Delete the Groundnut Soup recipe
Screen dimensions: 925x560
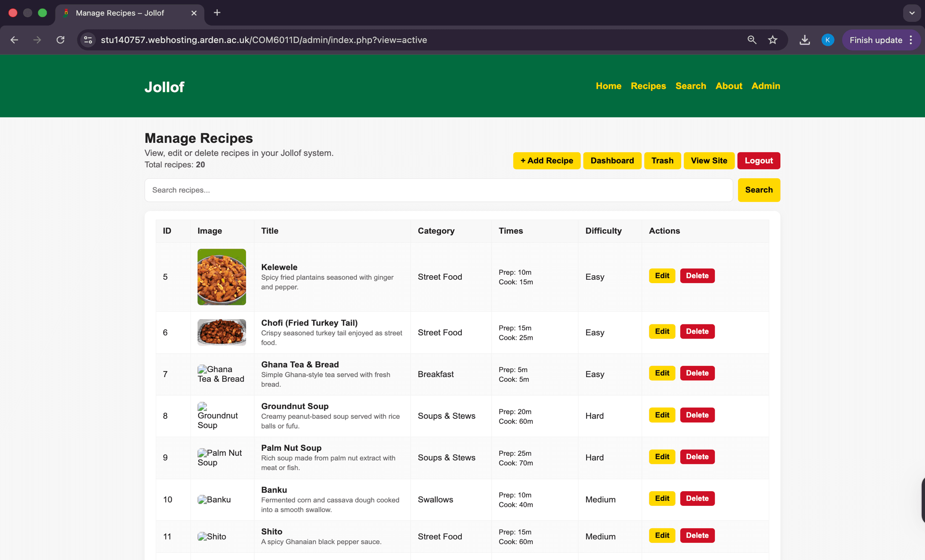point(697,415)
